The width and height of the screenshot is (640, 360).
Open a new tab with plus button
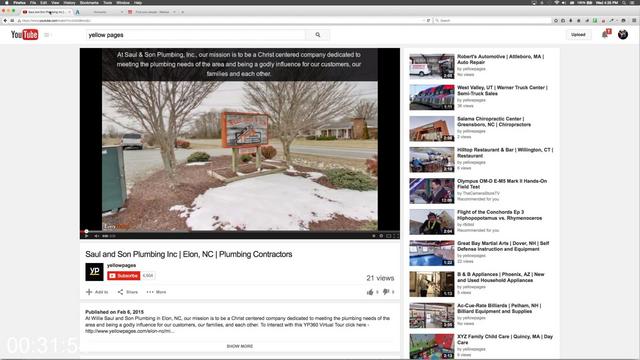(182, 12)
